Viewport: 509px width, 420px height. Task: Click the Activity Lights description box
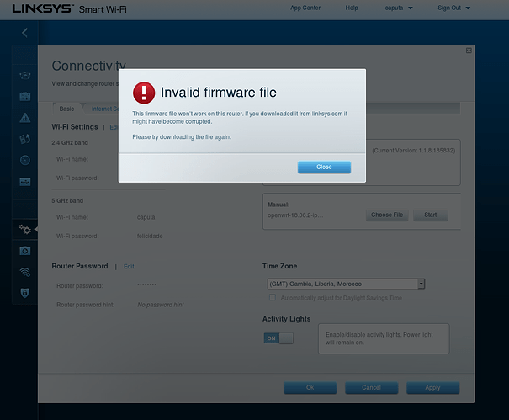coord(384,338)
